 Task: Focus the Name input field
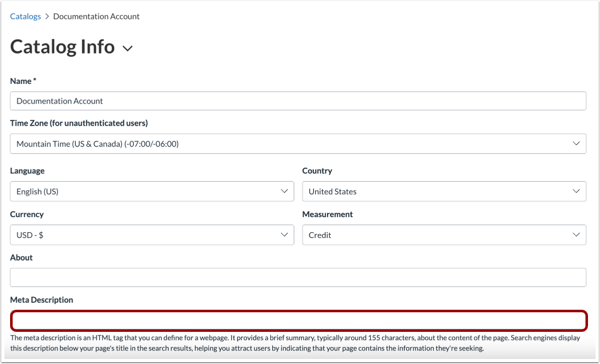tap(298, 101)
